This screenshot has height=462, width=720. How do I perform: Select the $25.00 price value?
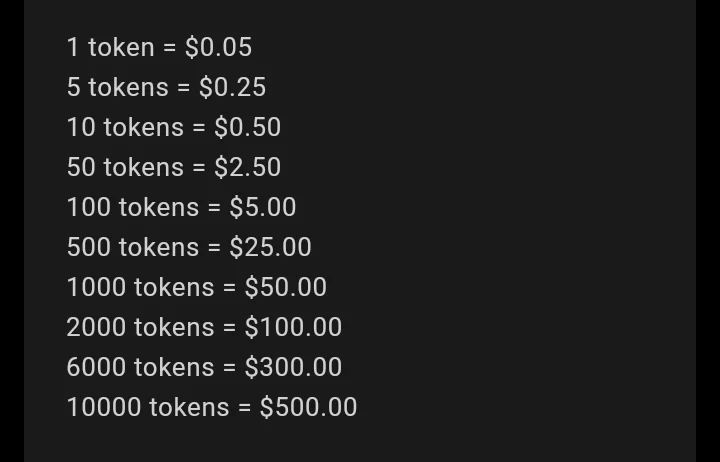(270, 247)
